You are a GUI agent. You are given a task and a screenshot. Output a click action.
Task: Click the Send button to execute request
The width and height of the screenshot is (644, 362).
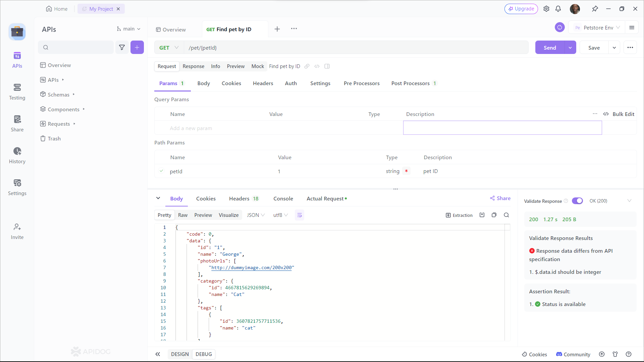point(550,47)
